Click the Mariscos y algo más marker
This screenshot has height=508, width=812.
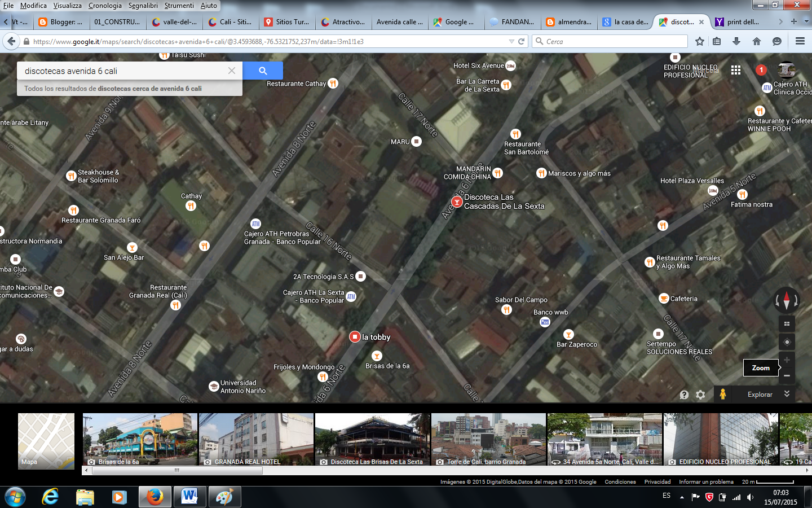tap(541, 173)
